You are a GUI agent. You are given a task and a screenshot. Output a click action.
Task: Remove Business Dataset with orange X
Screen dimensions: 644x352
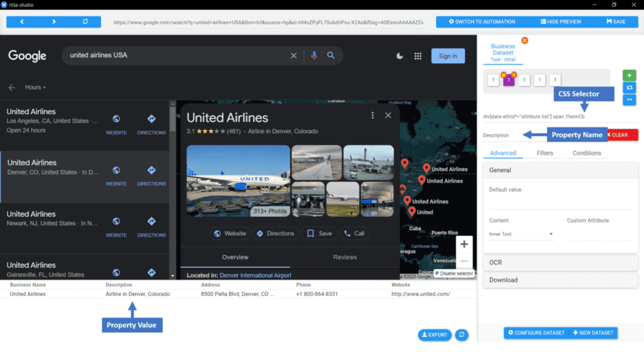click(x=525, y=41)
